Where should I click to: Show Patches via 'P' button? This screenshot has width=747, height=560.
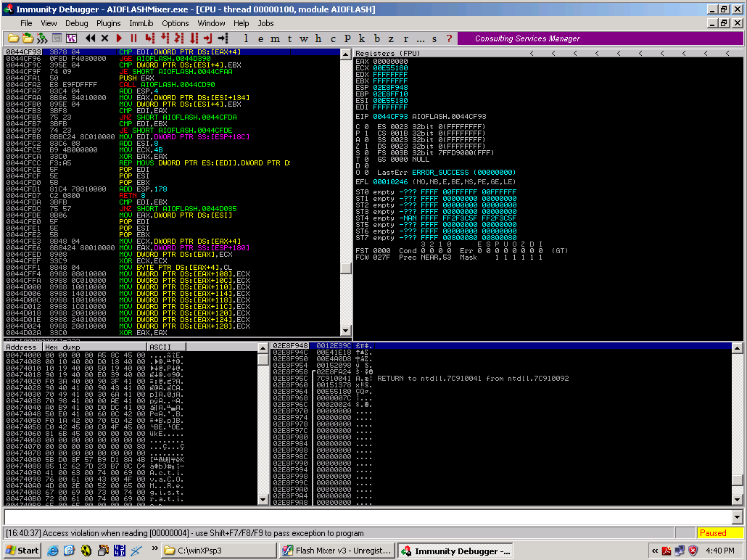347,38
